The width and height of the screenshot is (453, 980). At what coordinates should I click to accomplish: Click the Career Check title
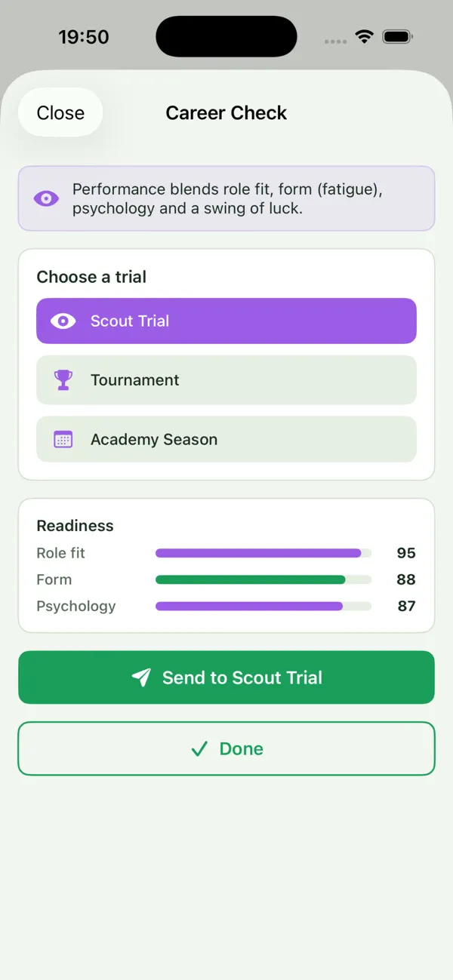pos(226,113)
